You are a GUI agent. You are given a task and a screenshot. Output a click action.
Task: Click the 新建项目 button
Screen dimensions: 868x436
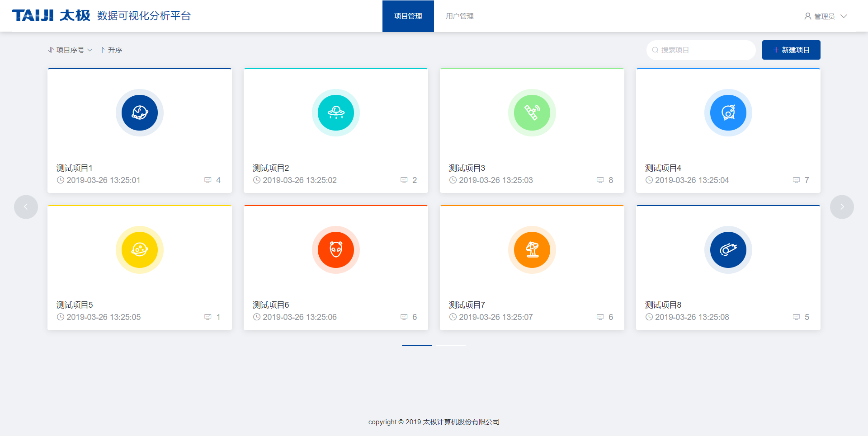(791, 50)
